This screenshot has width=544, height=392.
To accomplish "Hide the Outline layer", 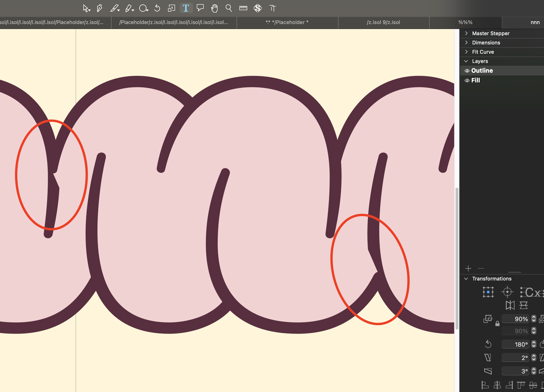I will (x=467, y=71).
